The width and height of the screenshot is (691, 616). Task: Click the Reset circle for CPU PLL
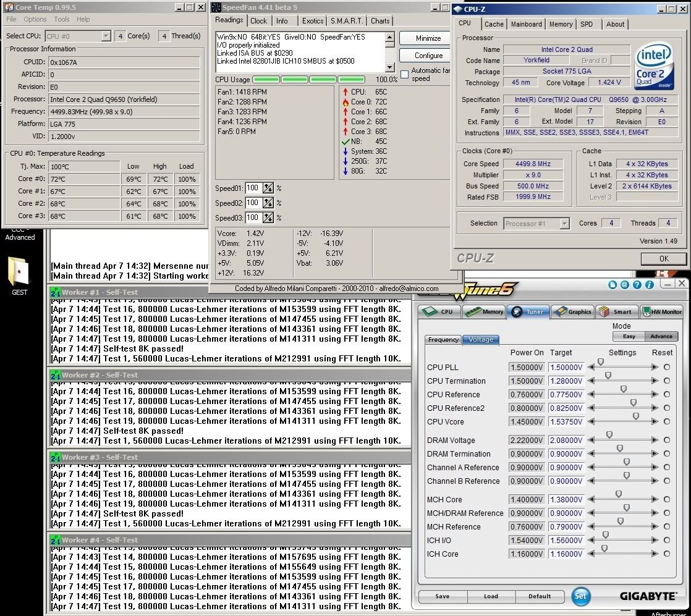click(667, 367)
